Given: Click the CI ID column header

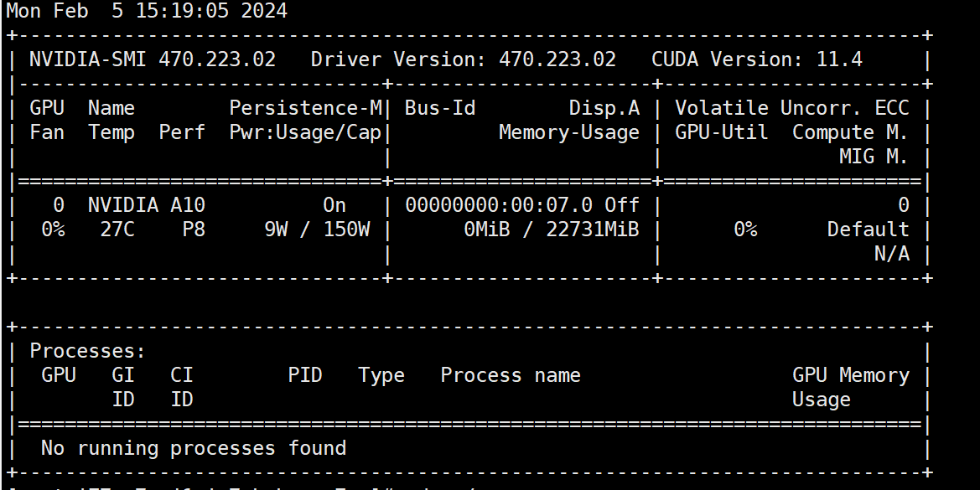Looking at the screenshot, I should point(182,387).
